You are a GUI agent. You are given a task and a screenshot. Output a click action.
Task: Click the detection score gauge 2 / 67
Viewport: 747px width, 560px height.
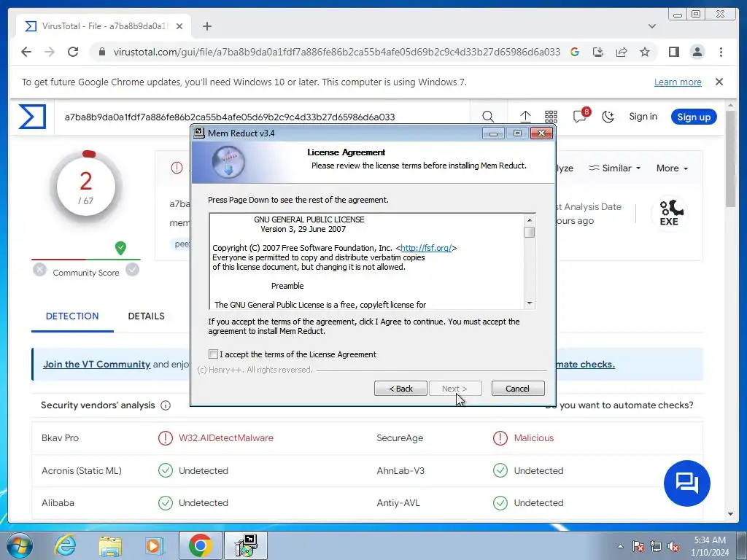[x=86, y=186]
